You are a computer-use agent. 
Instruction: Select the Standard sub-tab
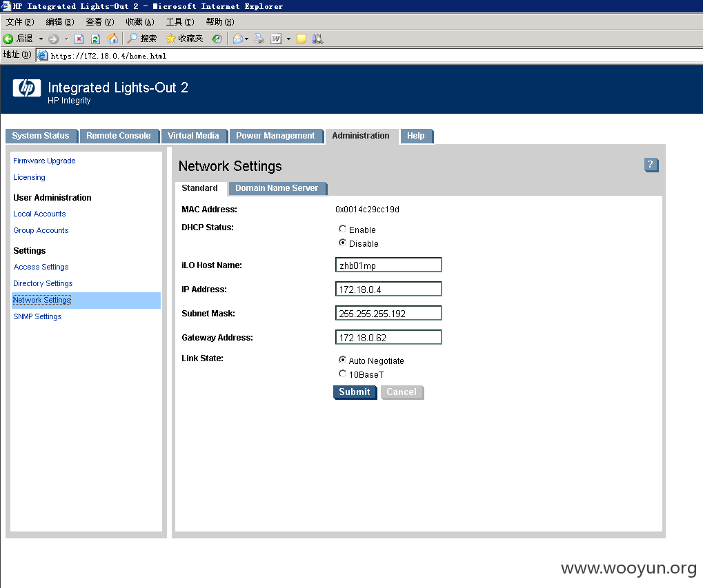[x=199, y=188]
